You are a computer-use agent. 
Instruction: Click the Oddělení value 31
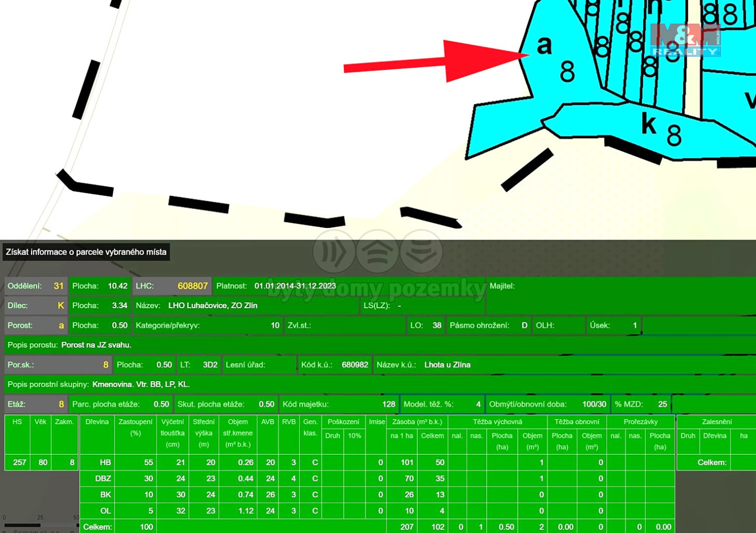(x=58, y=286)
